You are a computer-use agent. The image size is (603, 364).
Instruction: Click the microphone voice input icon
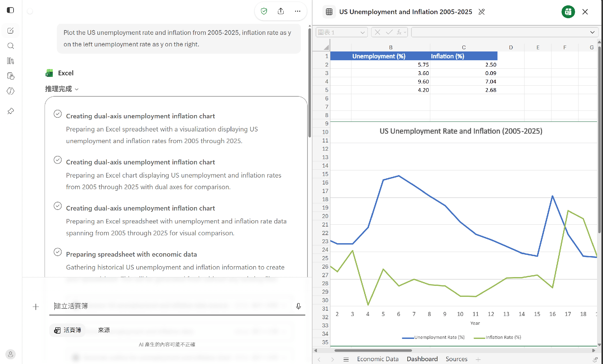point(298,306)
